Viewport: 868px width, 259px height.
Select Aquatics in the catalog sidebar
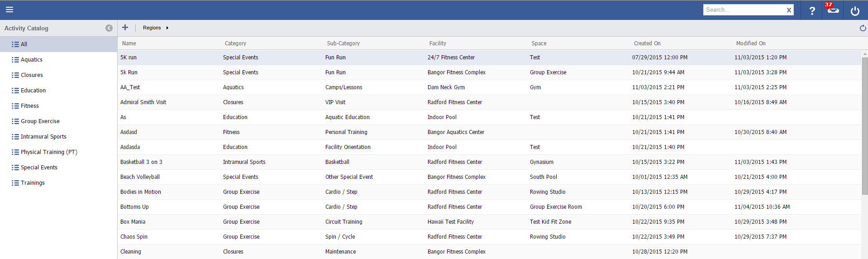click(x=32, y=60)
